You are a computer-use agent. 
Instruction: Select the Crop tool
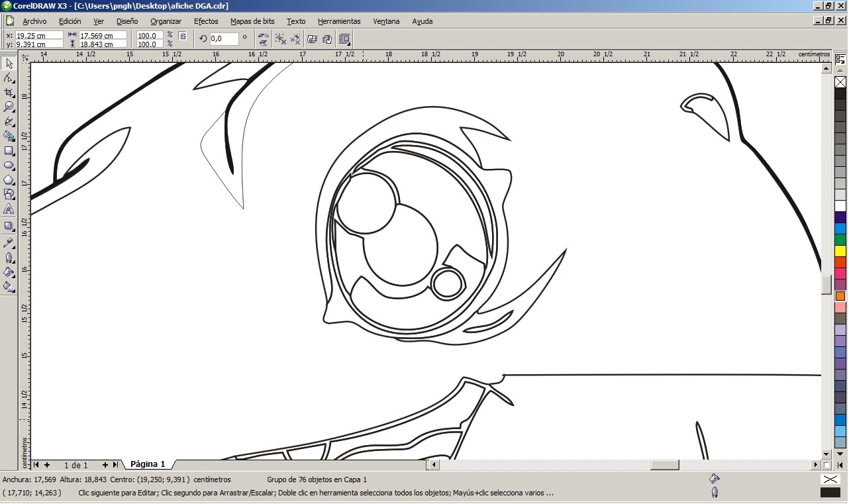click(x=9, y=93)
